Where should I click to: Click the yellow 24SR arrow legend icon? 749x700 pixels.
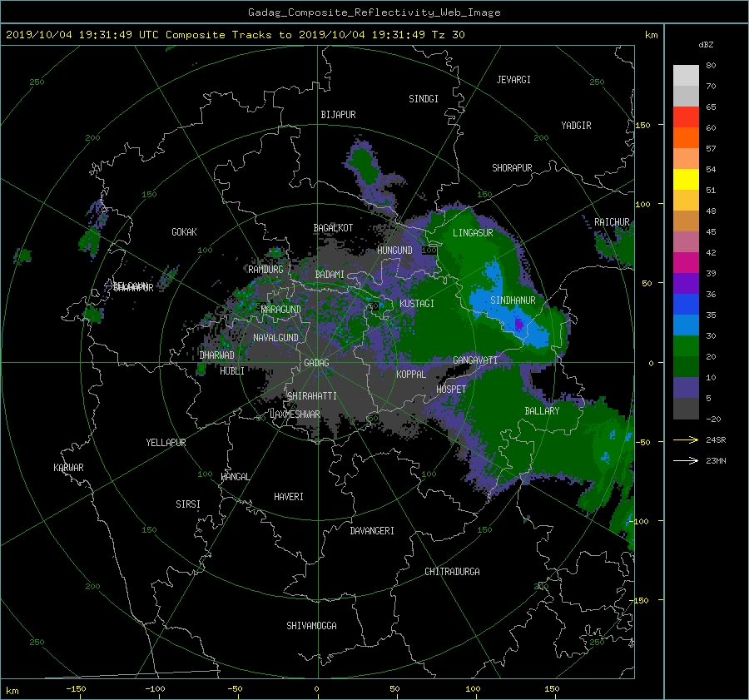pos(686,439)
